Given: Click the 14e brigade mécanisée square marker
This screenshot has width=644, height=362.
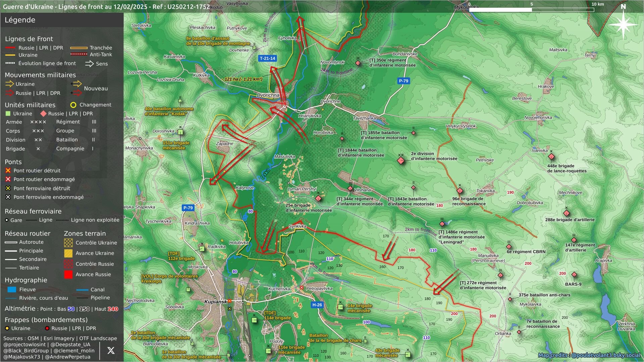Looking at the screenshot, I should (x=340, y=307).
